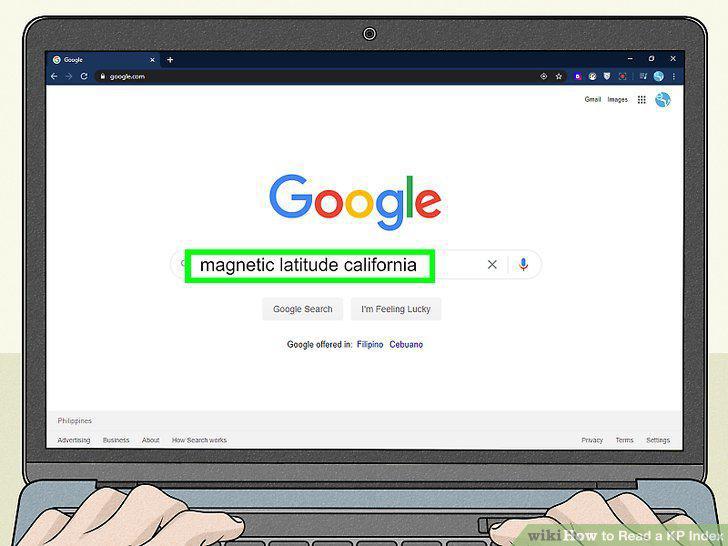This screenshot has height=546, width=728.
Task: Go back with the browser back arrow
Action: click(x=54, y=76)
